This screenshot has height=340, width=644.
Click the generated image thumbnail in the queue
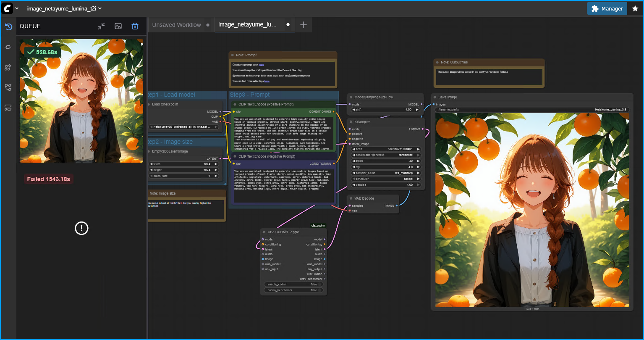(81, 101)
